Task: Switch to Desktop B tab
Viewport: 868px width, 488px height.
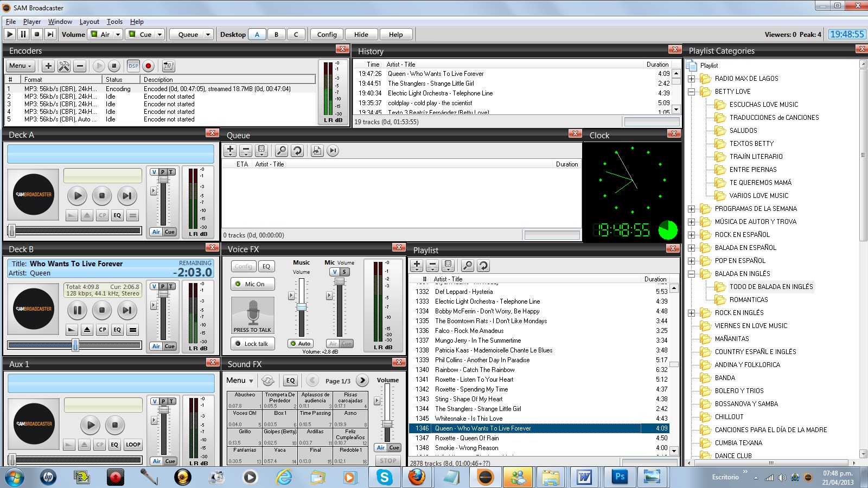Action: [x=276, y=35]
